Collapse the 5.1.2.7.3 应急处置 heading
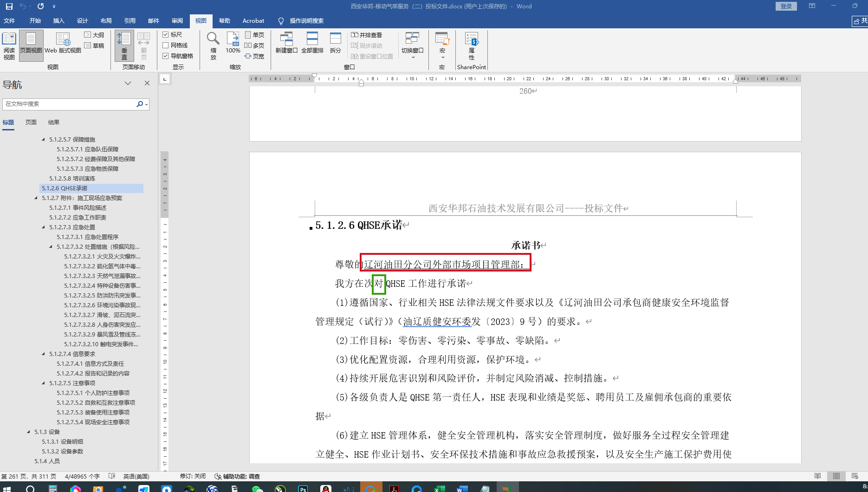 point(44,227)
